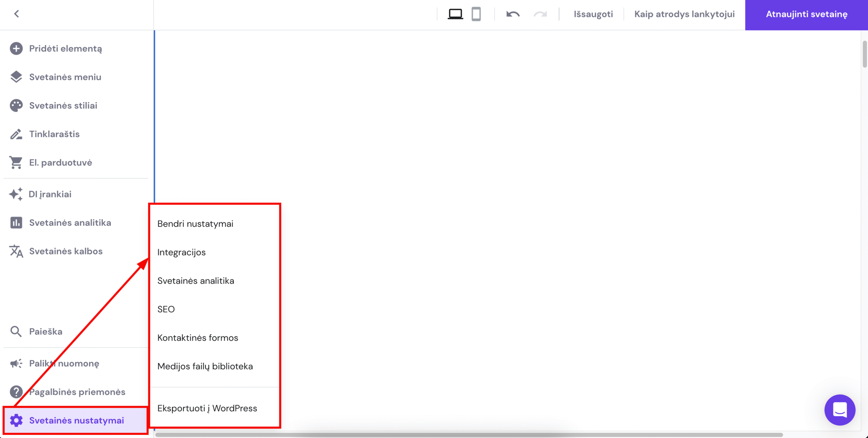Click the Išsaugoti button
The height and width of the screenshot is (438, 868).
click(593, 14)
